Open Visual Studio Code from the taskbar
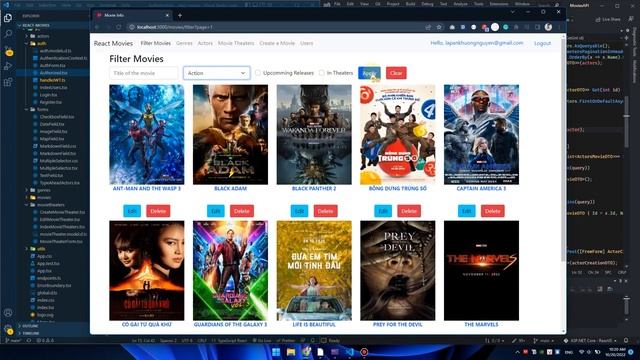This screenshot has height=360, width=640. point(349,352)
